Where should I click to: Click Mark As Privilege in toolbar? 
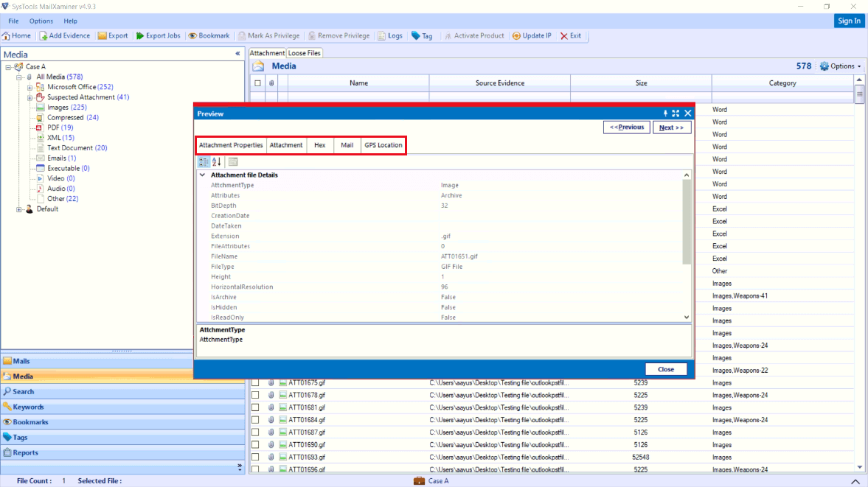pos(268,36)
